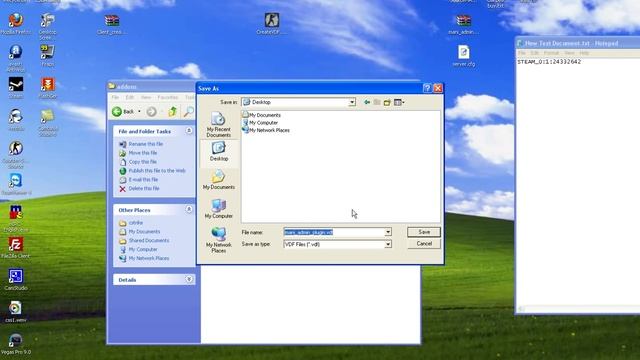The width and height of the screenshot is (640, 360).
Task: Select My Network Places in the places bar
Action: point(218,240)
